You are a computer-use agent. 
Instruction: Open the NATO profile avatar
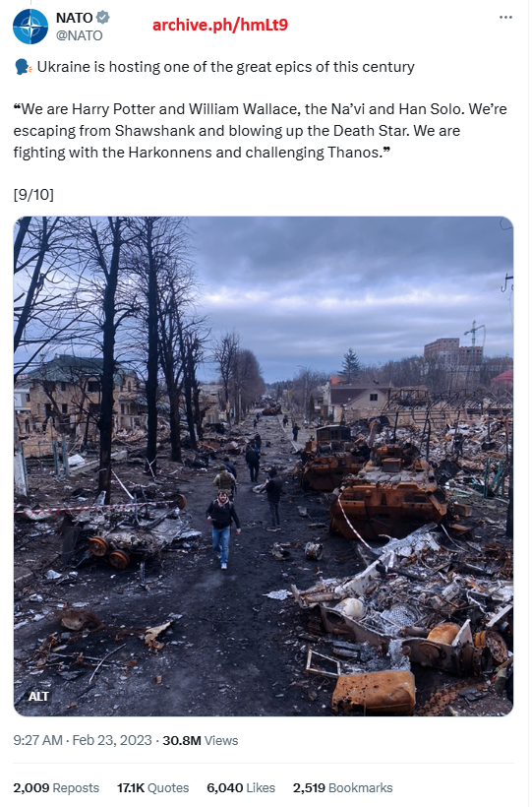30,27
